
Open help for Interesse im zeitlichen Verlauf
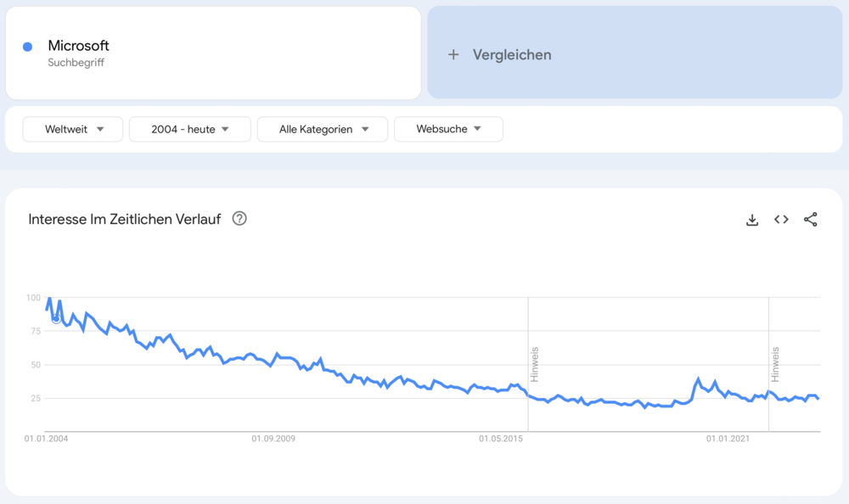(239, 219)
